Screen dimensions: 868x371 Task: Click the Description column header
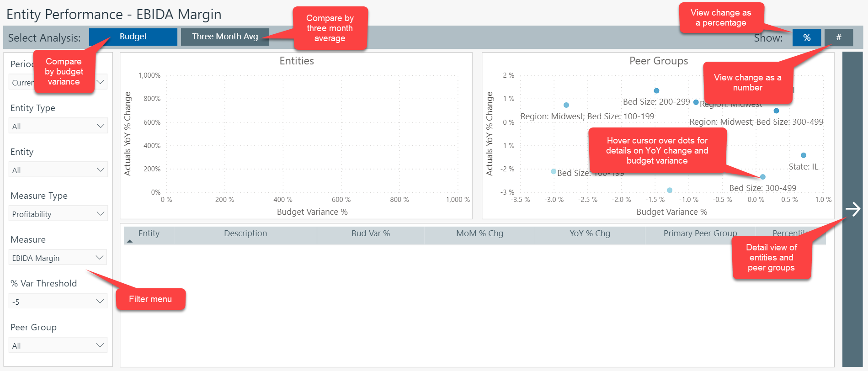(x=245, y=233)
